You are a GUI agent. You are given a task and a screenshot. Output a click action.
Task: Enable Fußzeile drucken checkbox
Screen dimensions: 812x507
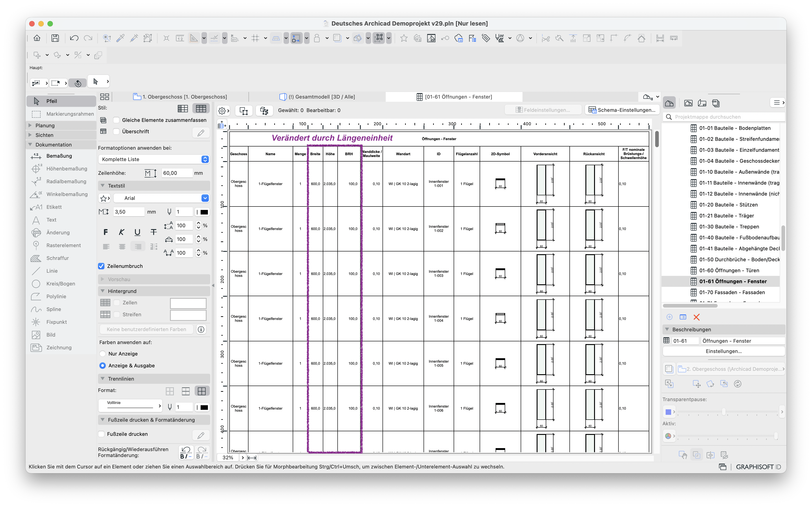(x=101, y=434)
